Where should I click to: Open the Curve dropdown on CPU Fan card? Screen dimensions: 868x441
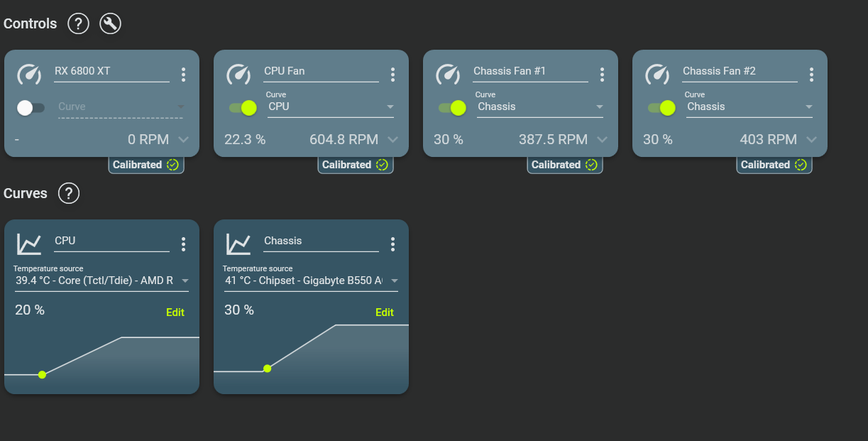pyautogui.click(x=331, y=107)
